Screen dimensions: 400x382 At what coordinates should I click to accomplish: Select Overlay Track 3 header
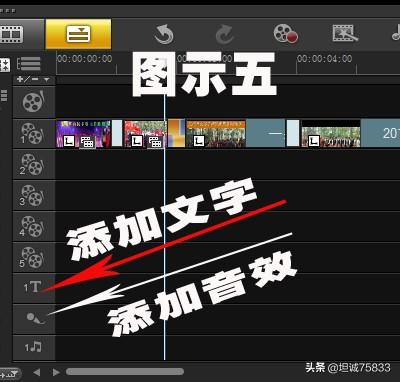(34, 195)
